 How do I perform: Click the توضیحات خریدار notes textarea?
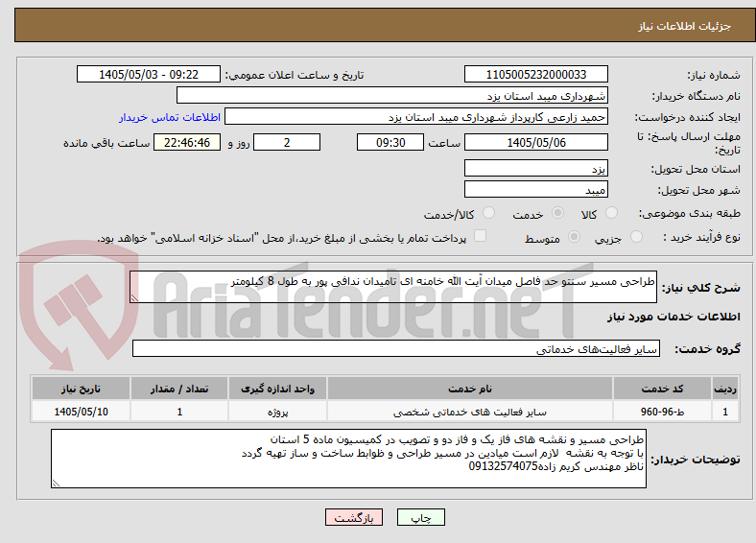(x=348, y=459)
